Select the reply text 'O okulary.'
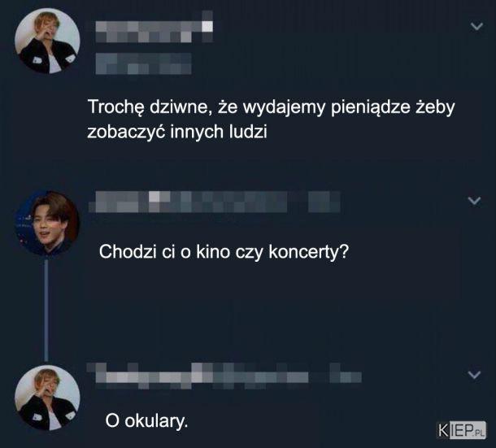This screenshot has width=496, height=448. tap(146, 421)
